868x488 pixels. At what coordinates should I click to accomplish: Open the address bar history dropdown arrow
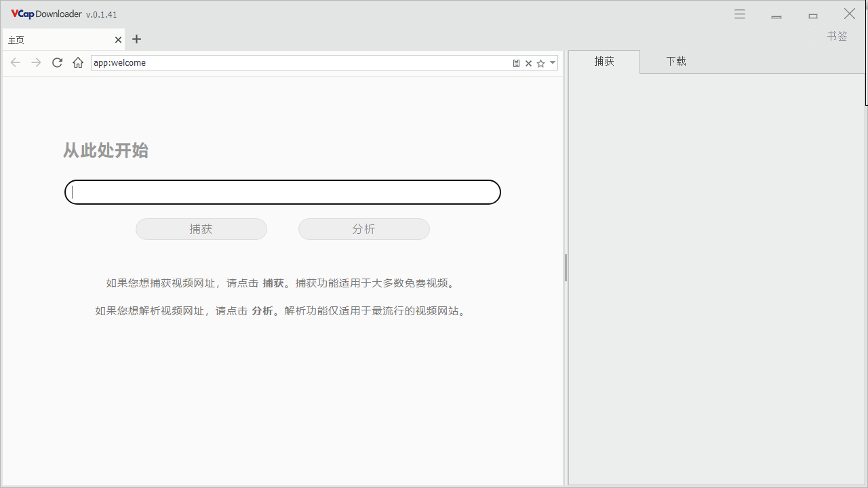coord(552,62)
